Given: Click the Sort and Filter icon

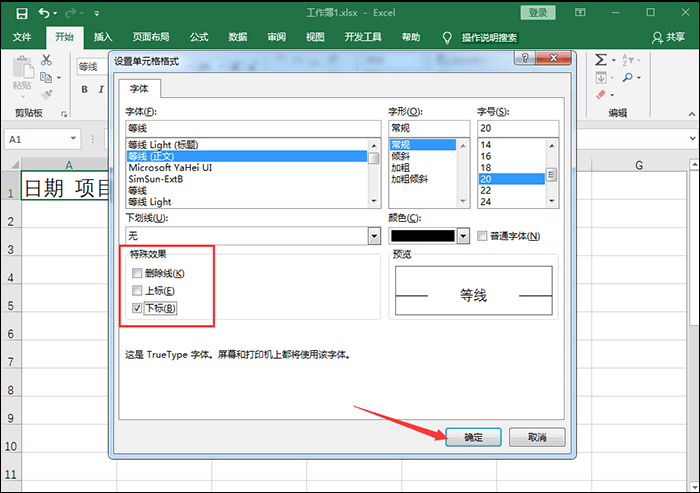Looking at the screenshot, I should pyautogui.click(x=628, y=60).
